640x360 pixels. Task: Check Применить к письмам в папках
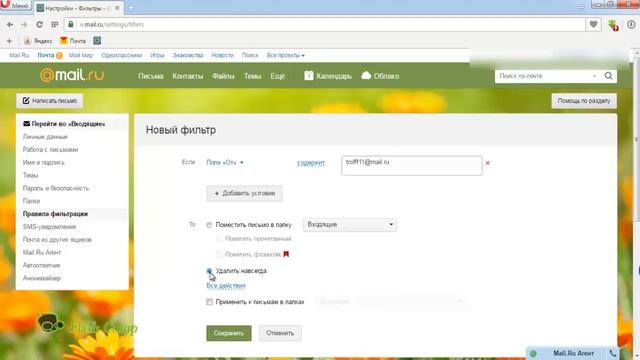pos(209,302)
